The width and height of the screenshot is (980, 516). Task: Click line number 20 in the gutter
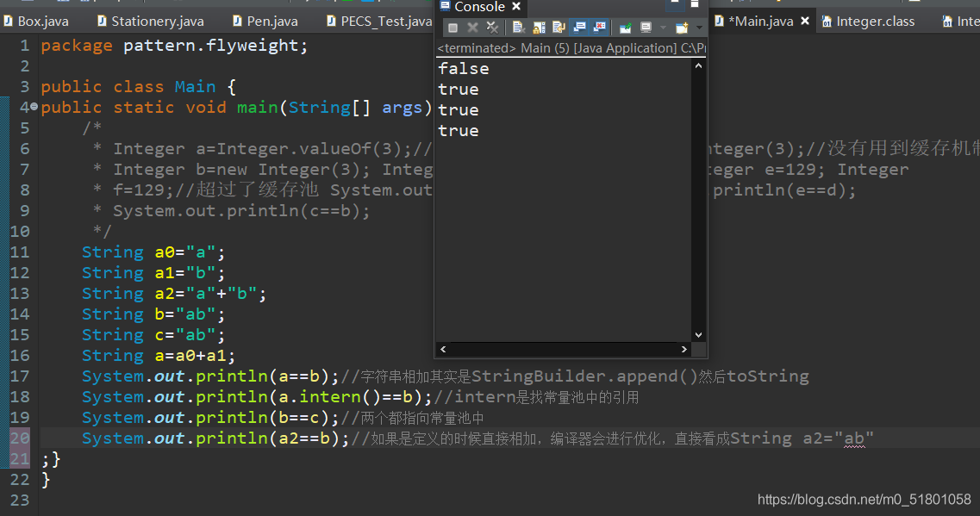tap(20, 438)
